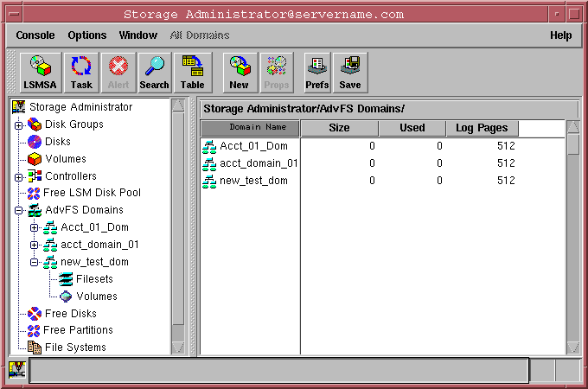The height and width of the screenshot is (389, 588).
Task: Open the Help menu
Action: point(560,35)
